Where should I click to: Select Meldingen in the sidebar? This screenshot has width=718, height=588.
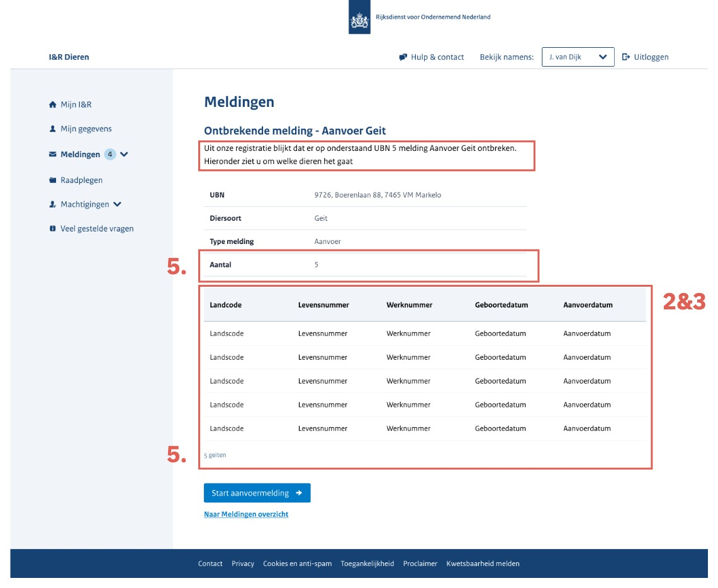click(80, 154)
